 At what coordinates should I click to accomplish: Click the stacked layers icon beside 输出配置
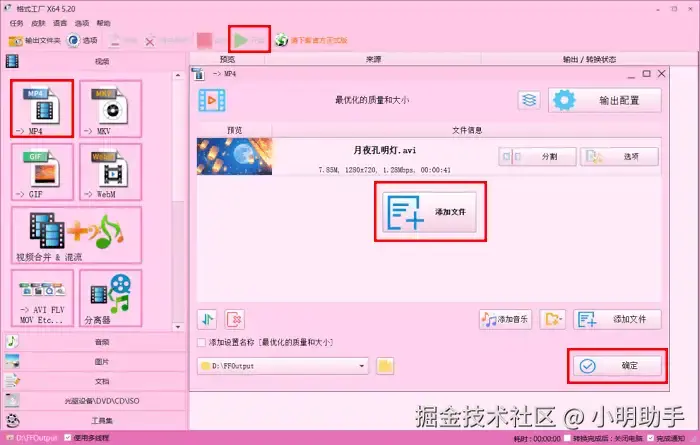click(529, 100)
